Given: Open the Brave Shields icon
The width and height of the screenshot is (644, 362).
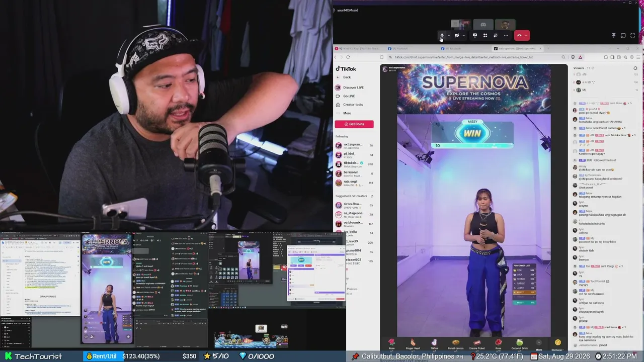Looking at the screenshot, I should [x=572, y=57].
